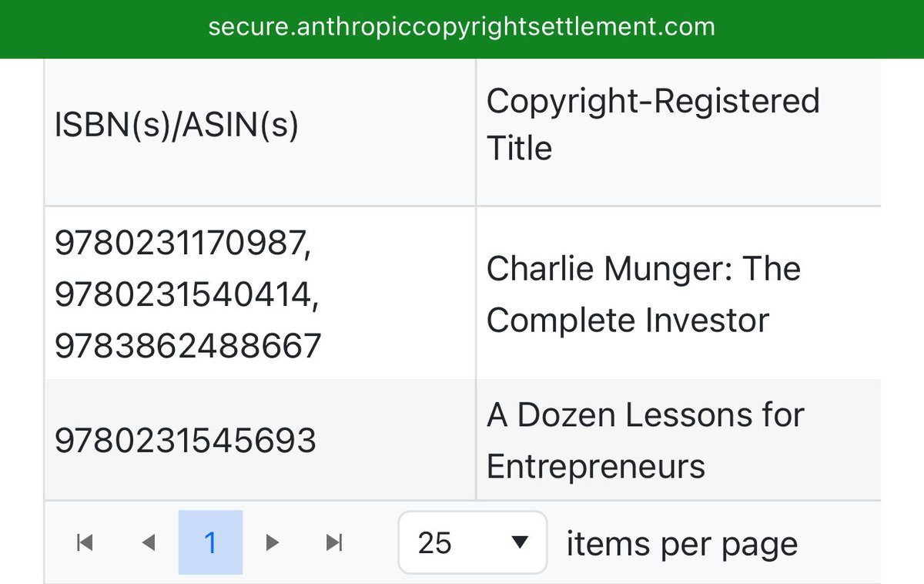
Task: Click the word Title in the header
Action: pyautogui.click(x=519, y=148)
